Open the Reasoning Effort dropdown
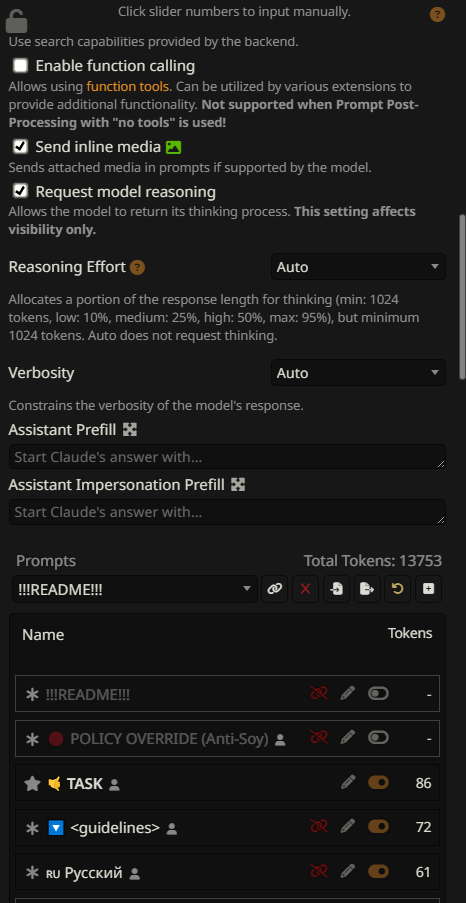Image resolution: width=466 pixels, height=903 pixels. tap(358, 267)
